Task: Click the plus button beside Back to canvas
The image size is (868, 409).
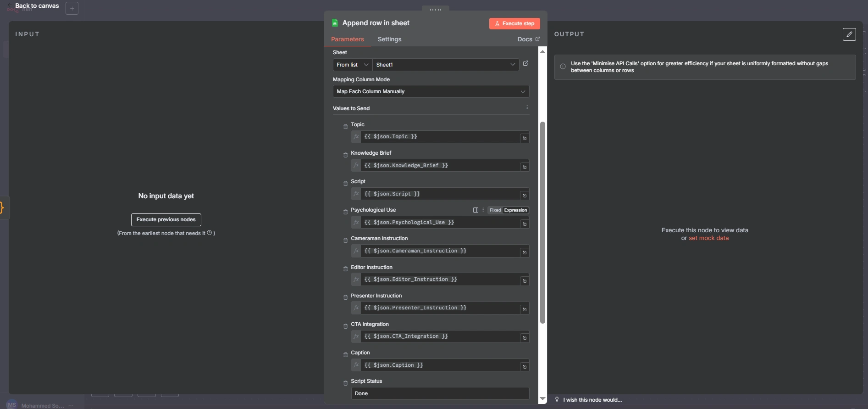Action: point(72,8)
